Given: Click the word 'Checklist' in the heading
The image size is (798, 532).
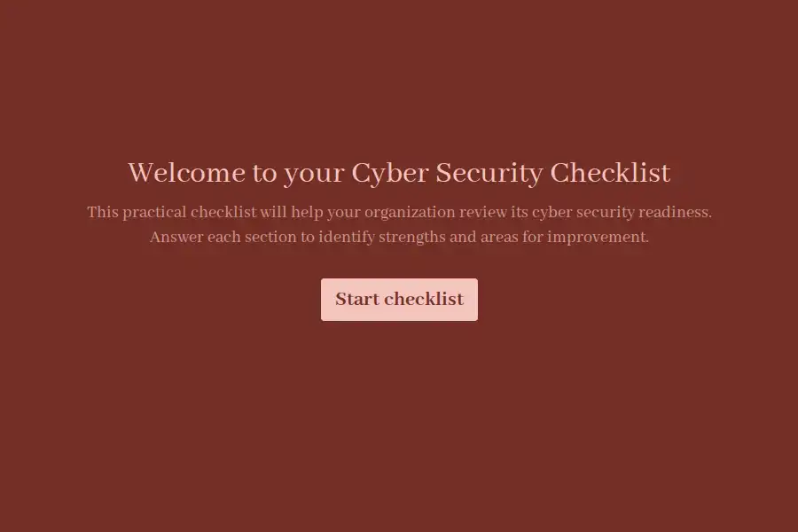Looking at the screenshot, I should pyautogui.click(x=610, y=173).
